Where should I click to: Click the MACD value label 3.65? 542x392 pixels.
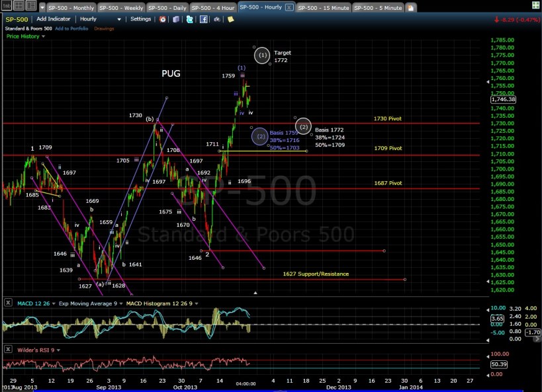tap(497, 319)
